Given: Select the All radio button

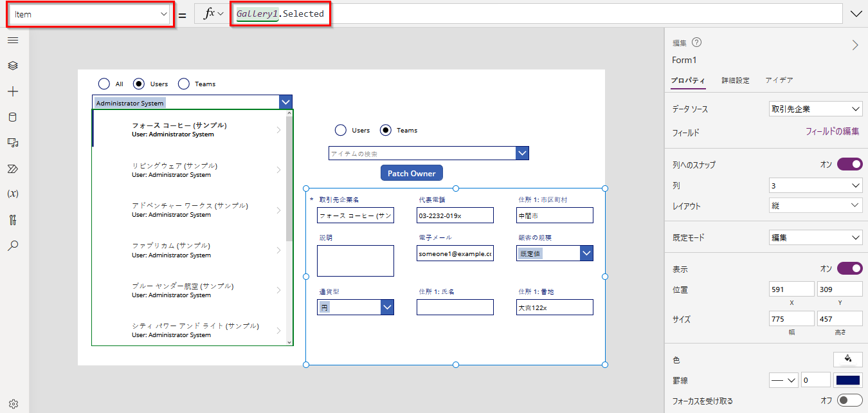Looking at the screenshot, I should pyautogui.click(x=104, y=84).
